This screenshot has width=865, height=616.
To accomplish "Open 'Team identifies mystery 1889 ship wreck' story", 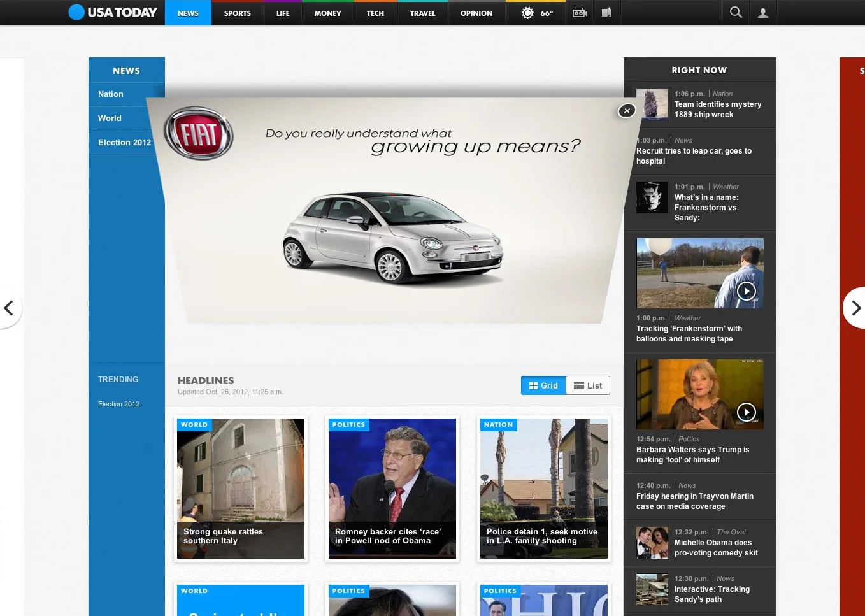I will (x=718, y=110).
